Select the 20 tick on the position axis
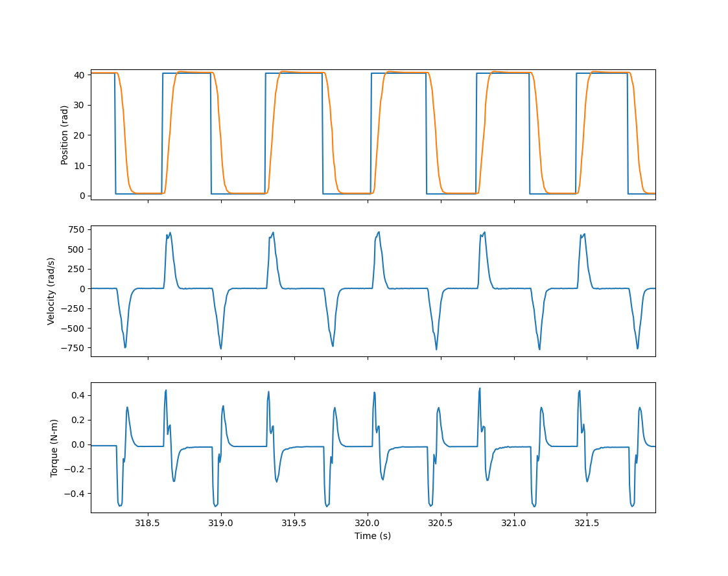Viewport: 728px width, 576px height. (80, 135)
